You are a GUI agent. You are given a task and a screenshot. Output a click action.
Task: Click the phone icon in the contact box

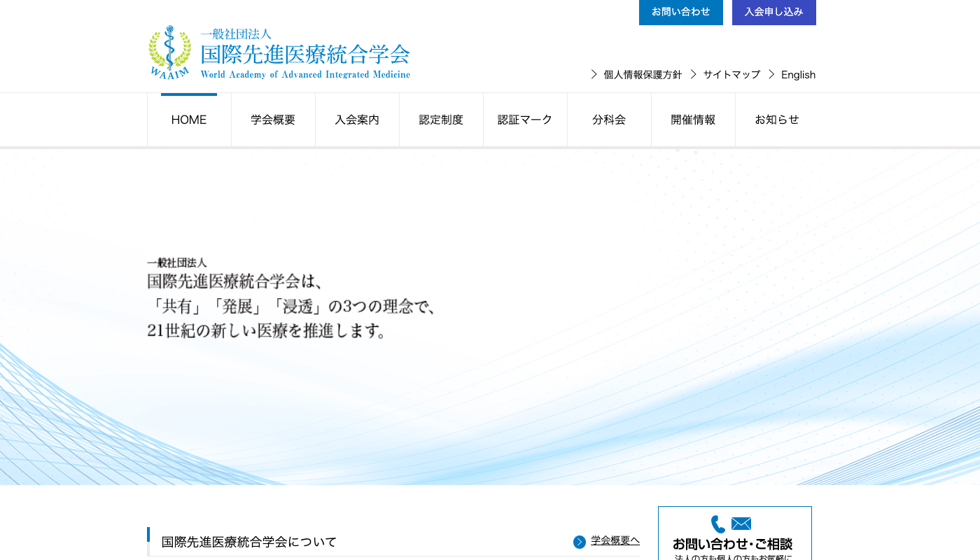pos(717,524)
